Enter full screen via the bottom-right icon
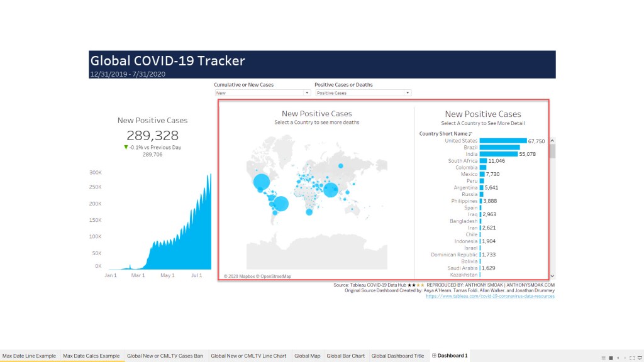This screenshot has height=362, width=644. (631, 357)
